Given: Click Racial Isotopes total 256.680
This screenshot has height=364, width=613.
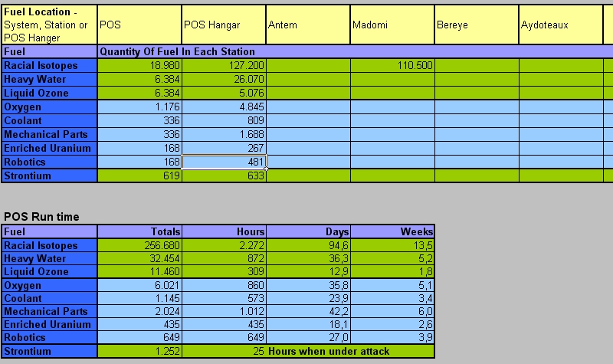Looking at the screenshot, I should coord(139,246).
